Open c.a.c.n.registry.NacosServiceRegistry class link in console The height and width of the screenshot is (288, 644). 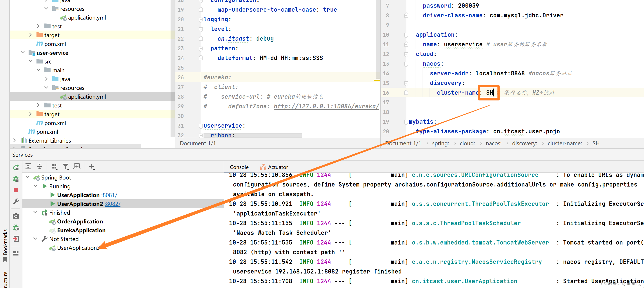pyautogui.click(x=477, y=262)
